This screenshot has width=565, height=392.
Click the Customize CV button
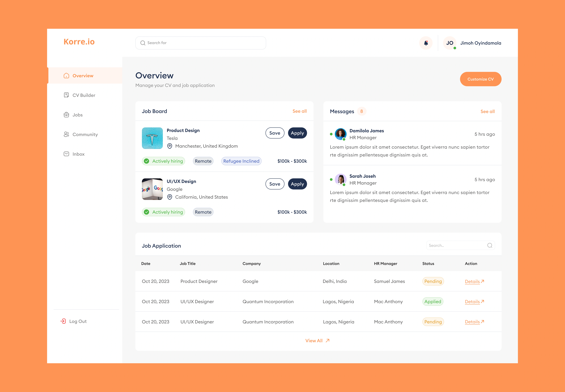481,79
